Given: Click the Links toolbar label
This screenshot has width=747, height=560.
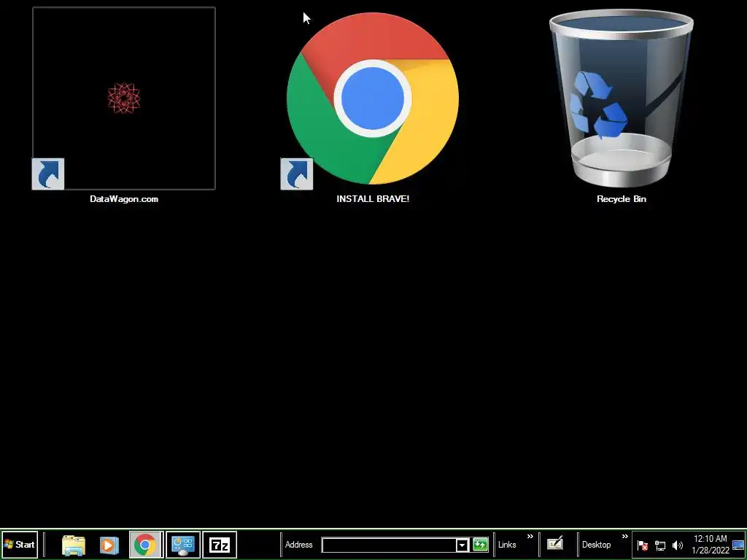Looking at the screenshot, I should (507, 544).
